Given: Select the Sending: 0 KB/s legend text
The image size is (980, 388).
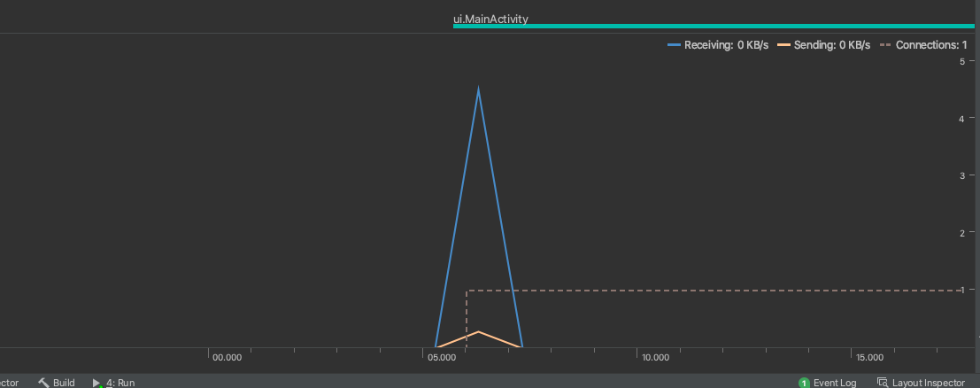Looking at the screenshot, I should 831,44.
